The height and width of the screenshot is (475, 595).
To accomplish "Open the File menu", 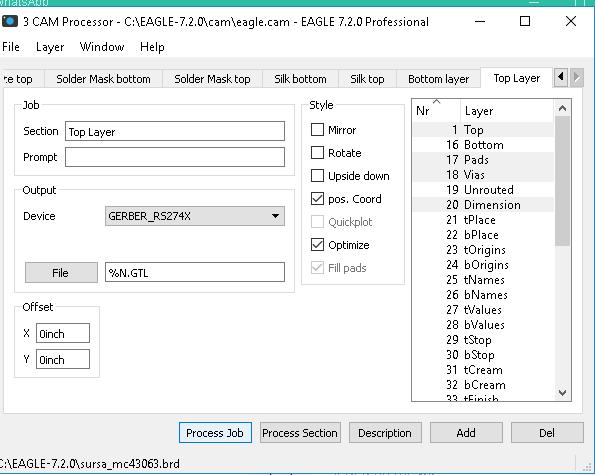I will pos(11,47).
